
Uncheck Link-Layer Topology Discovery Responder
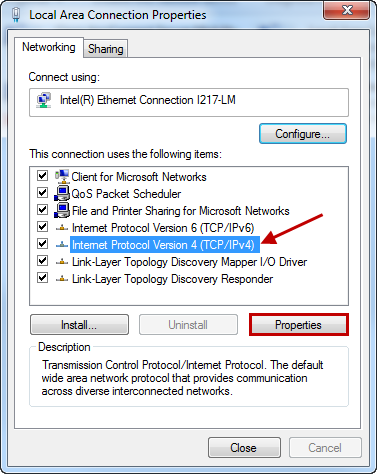coord(42,278)
